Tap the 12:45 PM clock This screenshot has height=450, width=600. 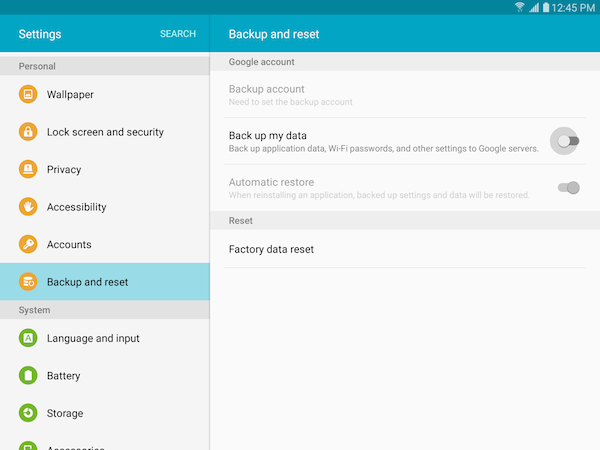pos(573,8)
